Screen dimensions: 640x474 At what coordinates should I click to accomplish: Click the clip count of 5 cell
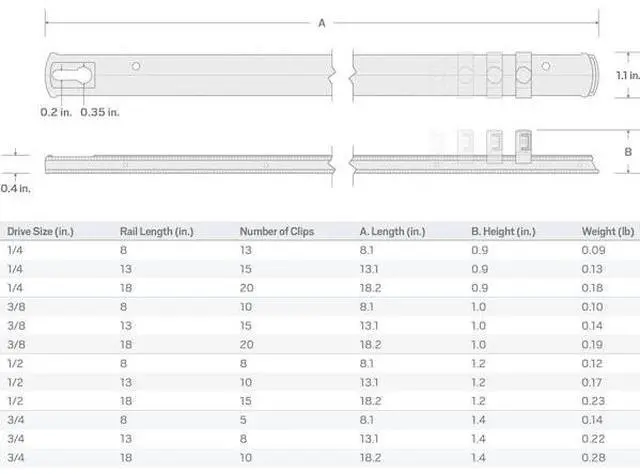click(243, 418)
